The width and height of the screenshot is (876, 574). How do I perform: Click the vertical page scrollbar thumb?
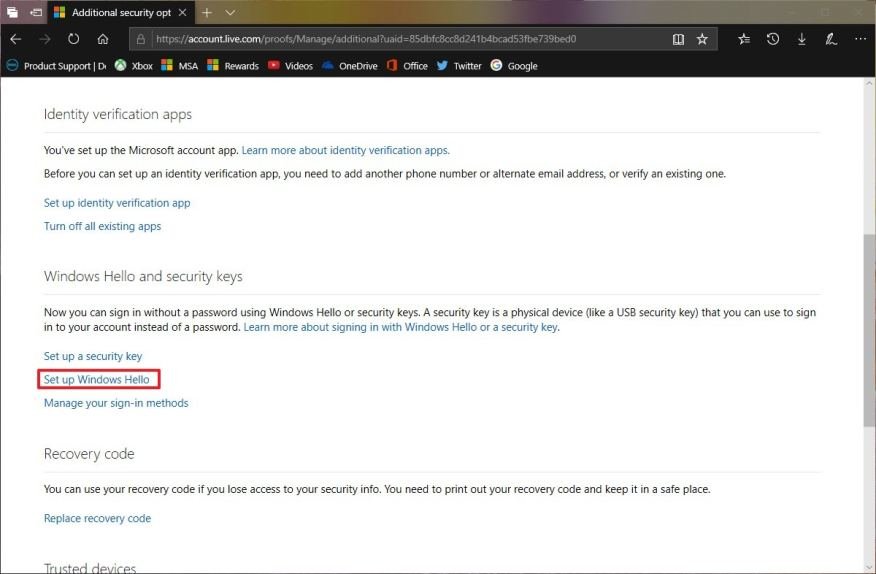868,330
